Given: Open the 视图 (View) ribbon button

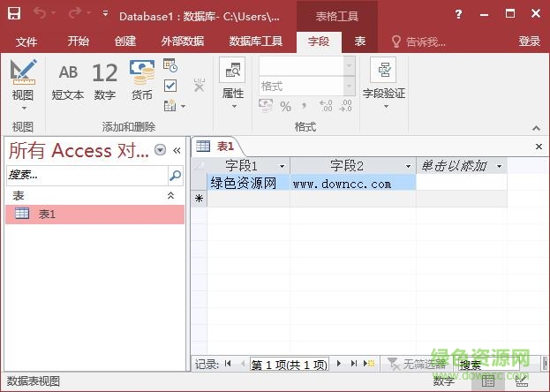Looking at the screenshot, I should tap(23, 81).
